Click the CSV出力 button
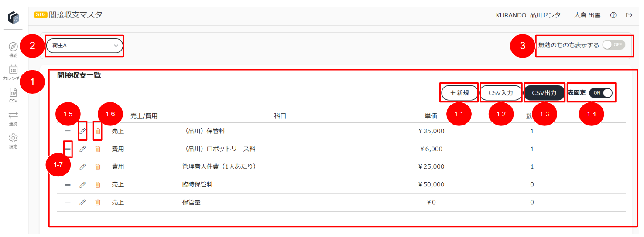 pyautogui.click(x=544, y=93)
